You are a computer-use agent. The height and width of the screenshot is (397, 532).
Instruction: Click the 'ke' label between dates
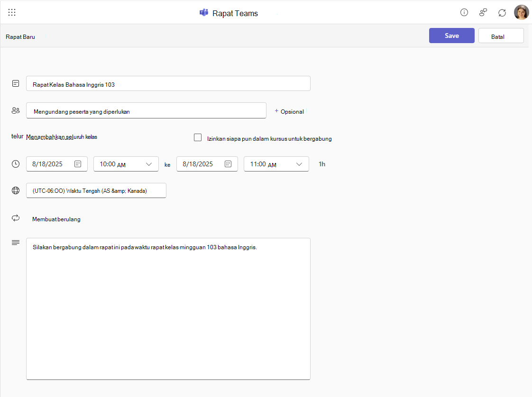[x=167, y=165]
